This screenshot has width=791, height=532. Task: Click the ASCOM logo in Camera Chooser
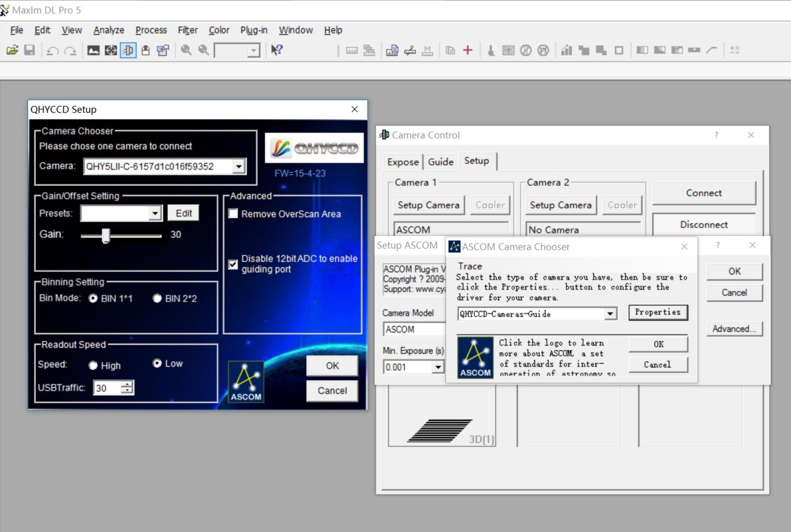(475, 357)
